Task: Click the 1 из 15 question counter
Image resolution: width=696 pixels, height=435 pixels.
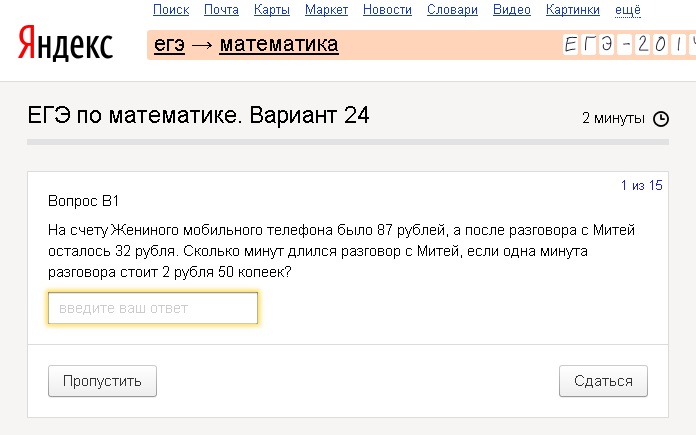Action: [x=641, y=185]
